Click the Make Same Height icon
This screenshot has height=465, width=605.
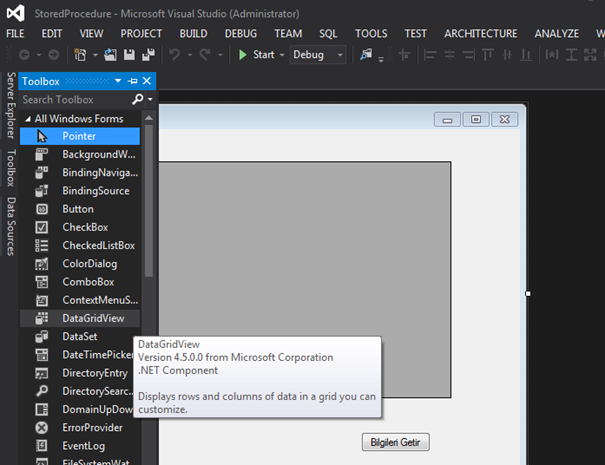click(571, 55)
